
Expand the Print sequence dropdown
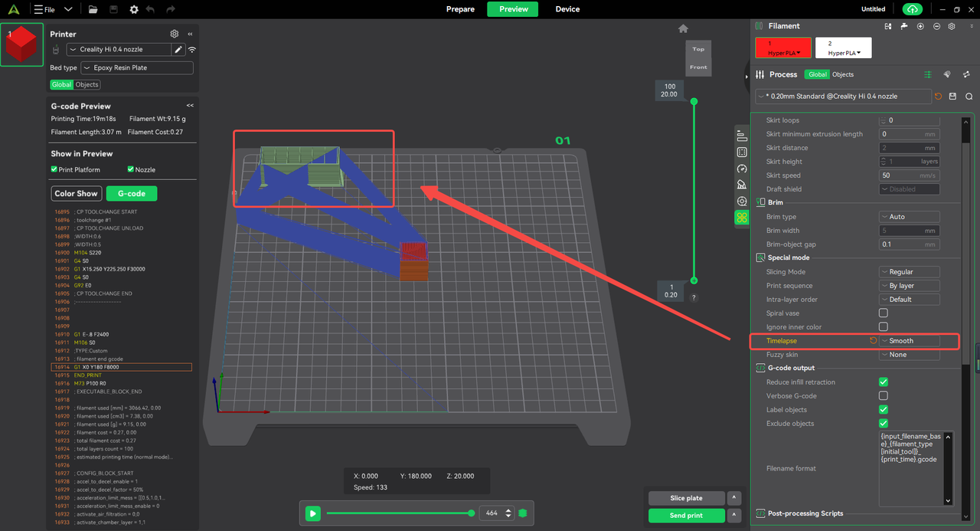click(909, 286)
